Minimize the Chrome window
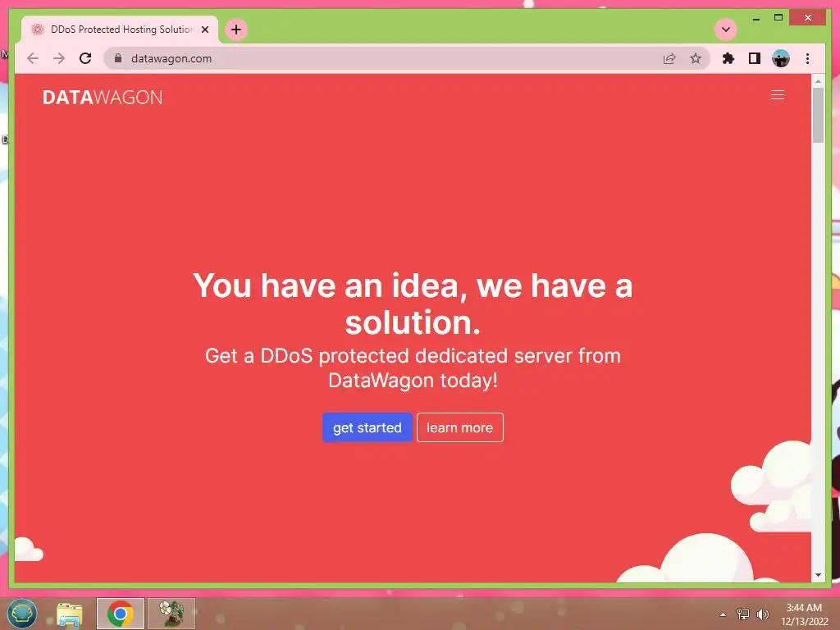This screenshot has width=840, height=630. (x=756, y=18)
